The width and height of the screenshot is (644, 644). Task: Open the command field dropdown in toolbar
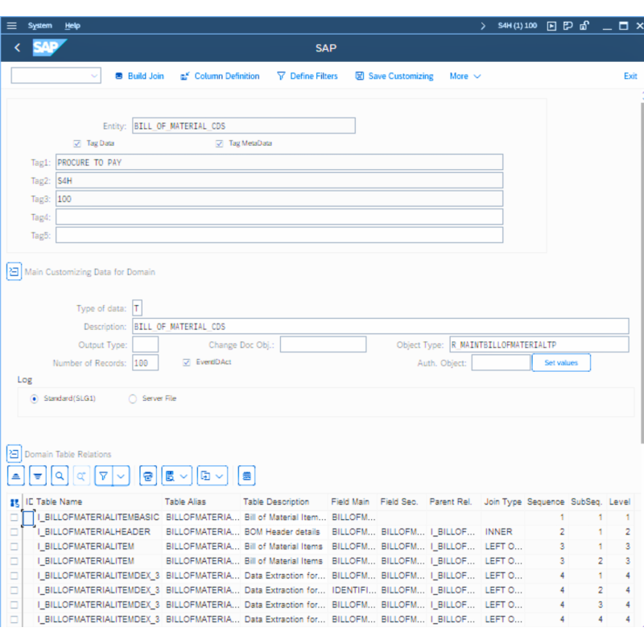[x=95, y=76]
